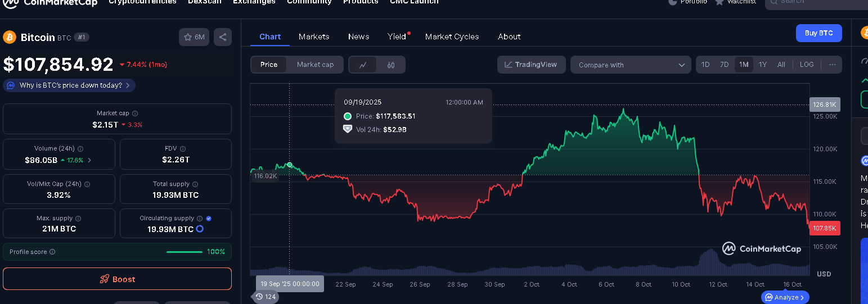Add Bitcoin to watchlist with star button
This screenshot has height=304, width=868.
point(194,37)
